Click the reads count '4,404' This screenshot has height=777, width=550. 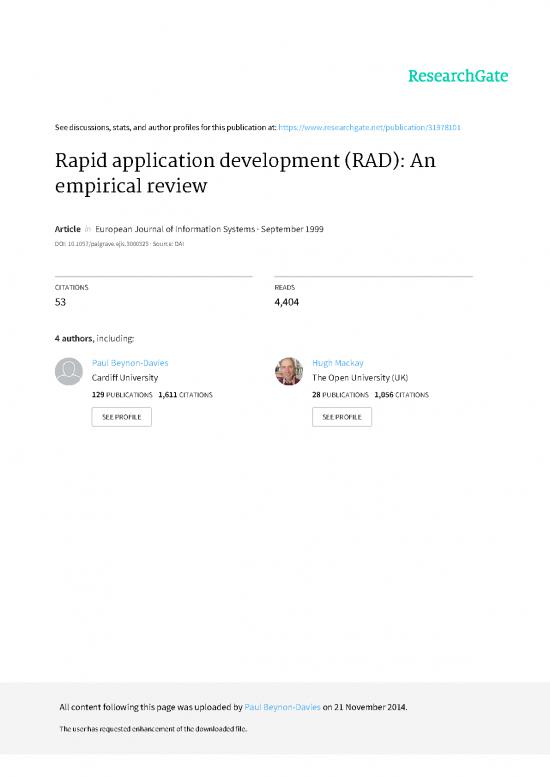pyautogui.click(x=286, y=302)
